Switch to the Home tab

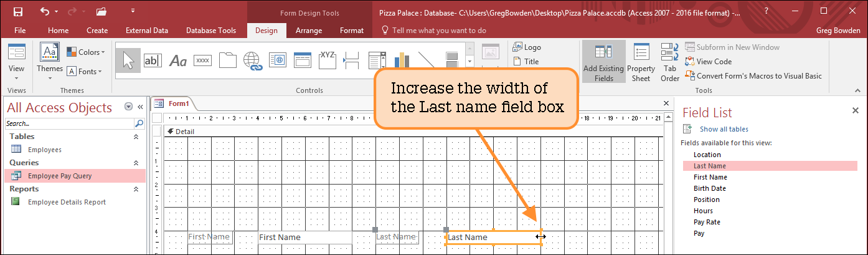point(59,30)
